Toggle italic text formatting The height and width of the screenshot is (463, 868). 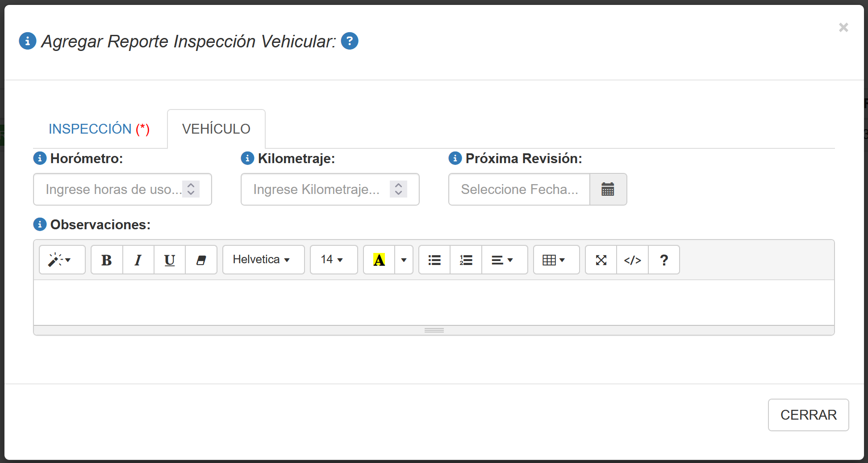138,260
